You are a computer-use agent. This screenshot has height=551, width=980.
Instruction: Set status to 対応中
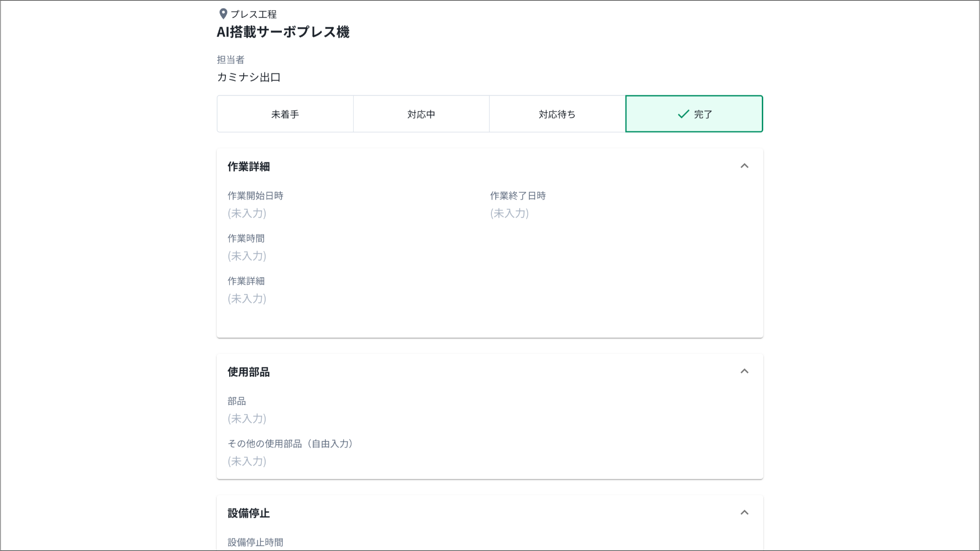[421, 114]
